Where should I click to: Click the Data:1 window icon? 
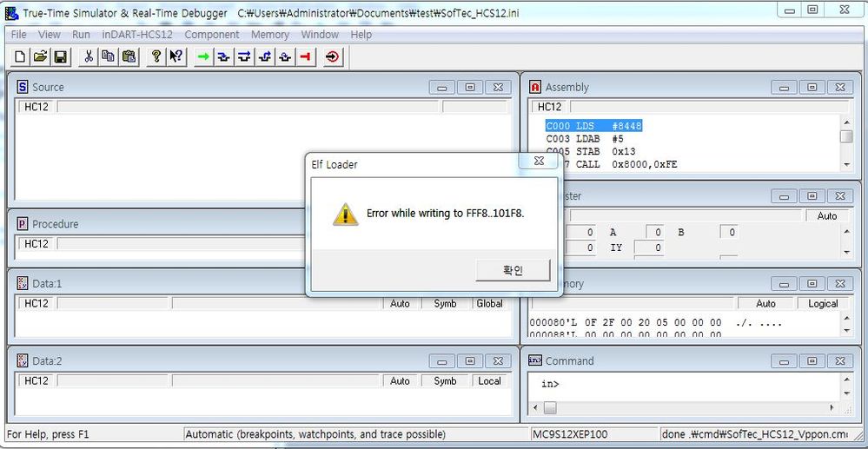point(22,283)
